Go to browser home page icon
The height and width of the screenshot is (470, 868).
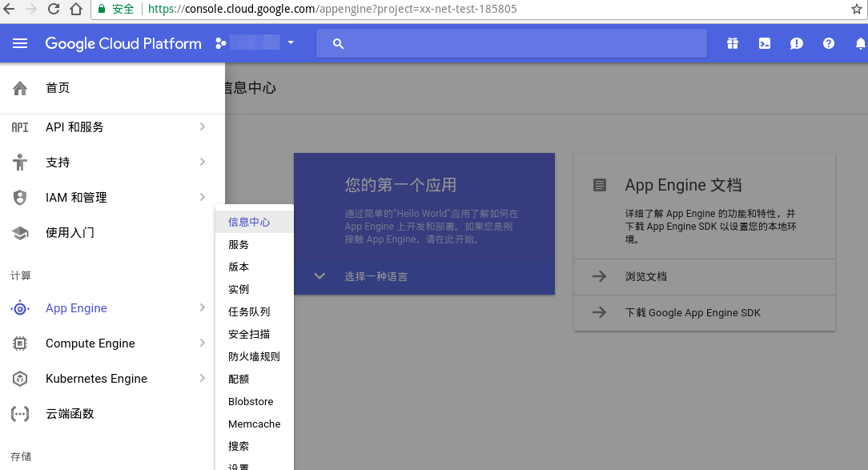76,9
